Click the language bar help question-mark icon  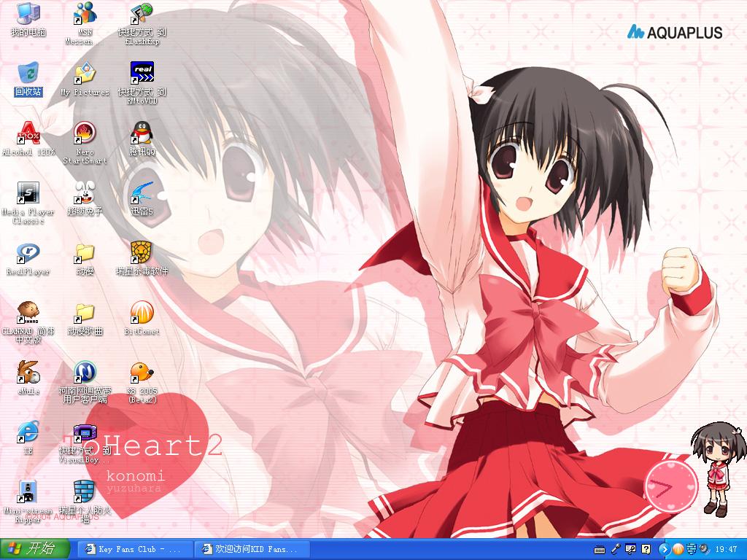[x=646, y=550]
